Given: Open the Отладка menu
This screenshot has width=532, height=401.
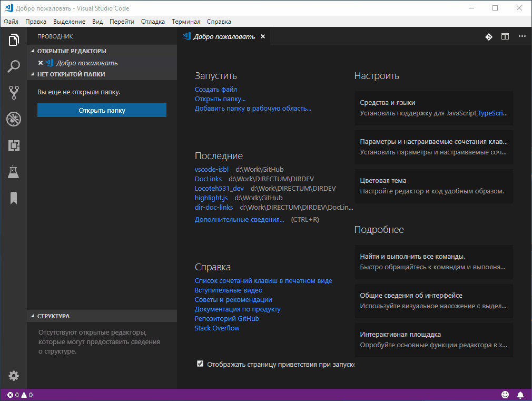Looking at the screenshot, I should (x=153, y=22).
